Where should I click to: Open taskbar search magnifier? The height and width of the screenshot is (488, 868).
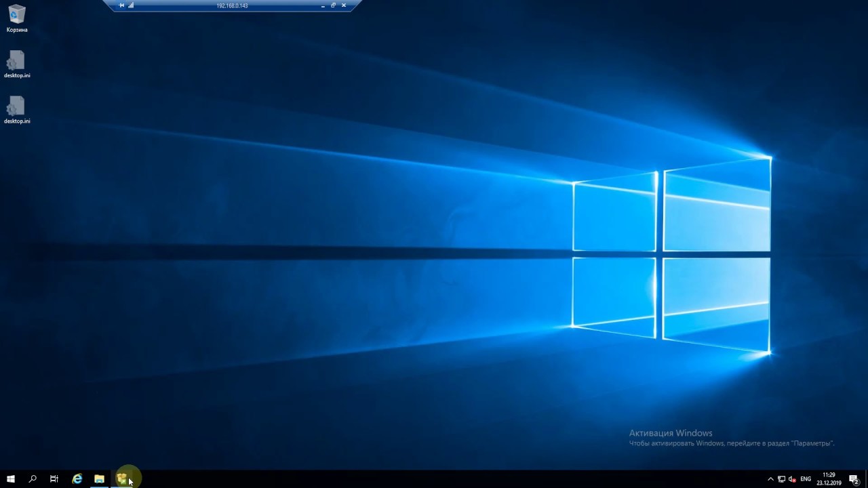click(x=33, y=479)
